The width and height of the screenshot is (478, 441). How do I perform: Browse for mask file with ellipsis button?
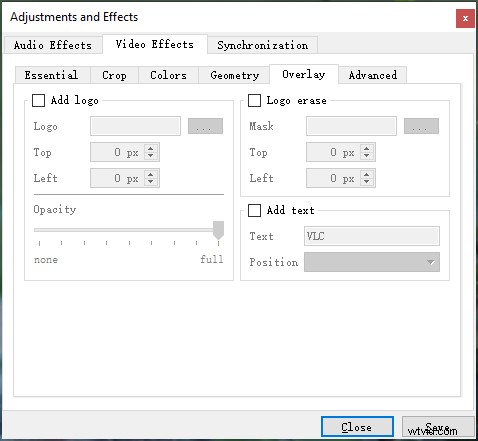[x=421, y=126]
